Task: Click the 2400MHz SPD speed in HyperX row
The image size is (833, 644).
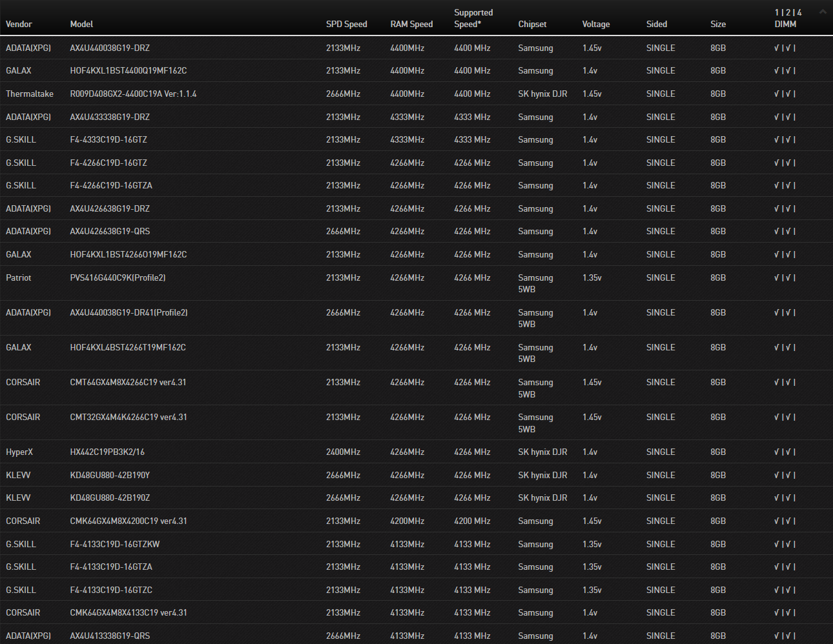Action: [343, 452]
